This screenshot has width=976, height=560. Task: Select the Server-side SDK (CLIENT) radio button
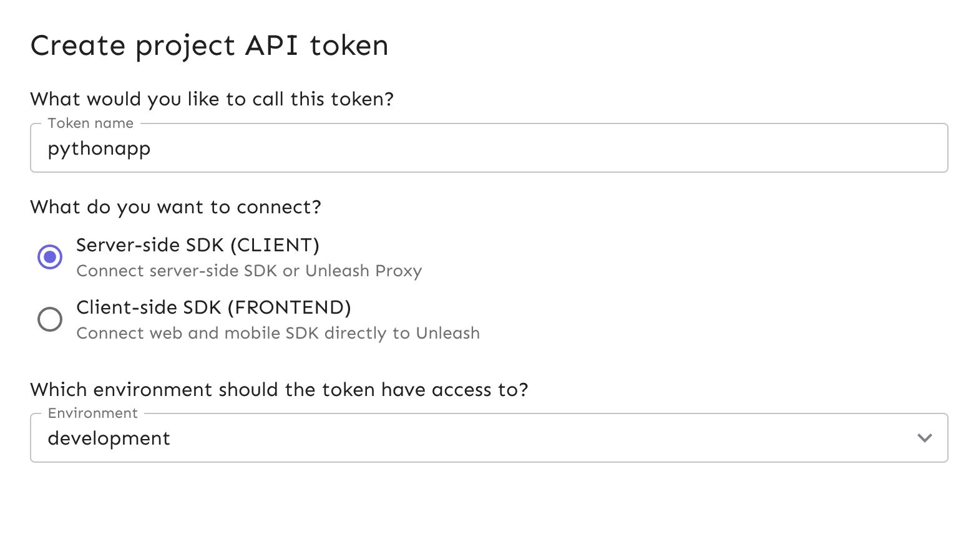[50, 257]
